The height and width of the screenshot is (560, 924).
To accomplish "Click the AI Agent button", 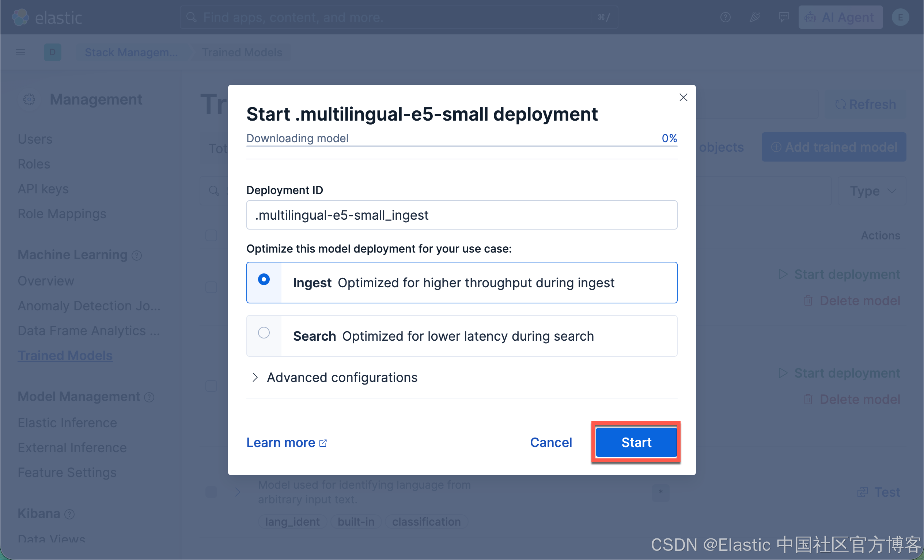I will (x=840, y=17).
